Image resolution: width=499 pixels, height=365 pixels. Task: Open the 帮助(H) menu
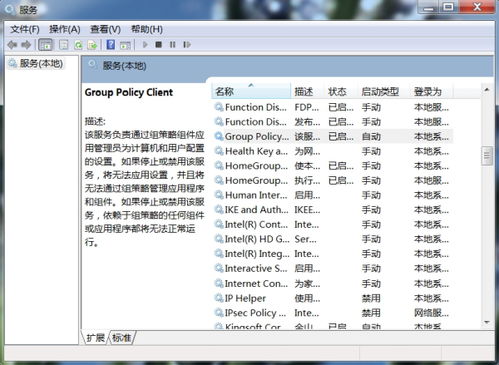coord(147,29)
